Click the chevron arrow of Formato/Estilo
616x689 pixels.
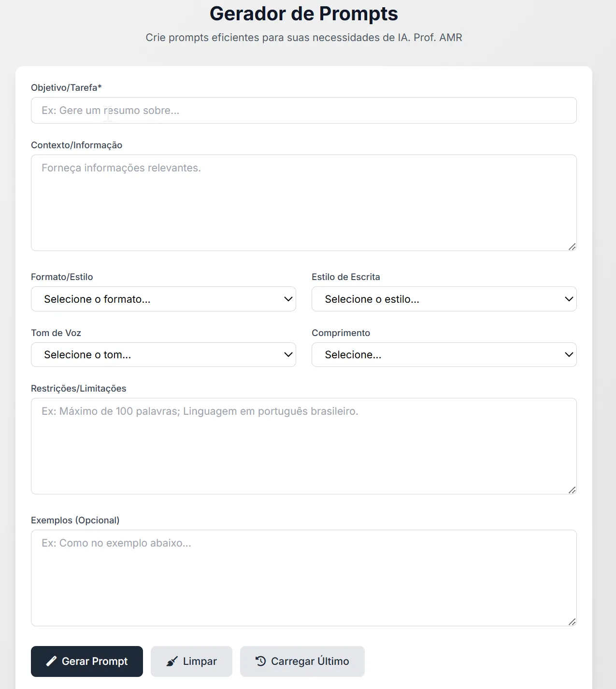[288, 299]
